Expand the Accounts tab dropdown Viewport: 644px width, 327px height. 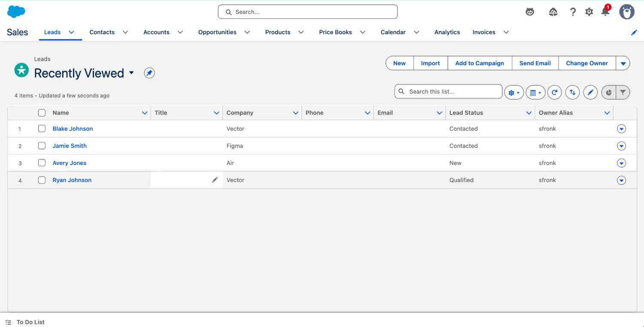point(180,32)
